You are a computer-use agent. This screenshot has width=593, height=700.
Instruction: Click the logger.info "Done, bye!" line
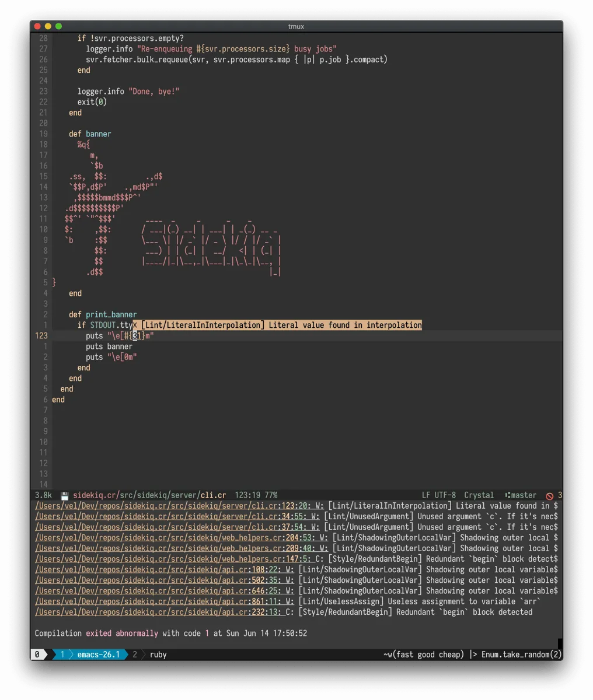tap(128, 92)
